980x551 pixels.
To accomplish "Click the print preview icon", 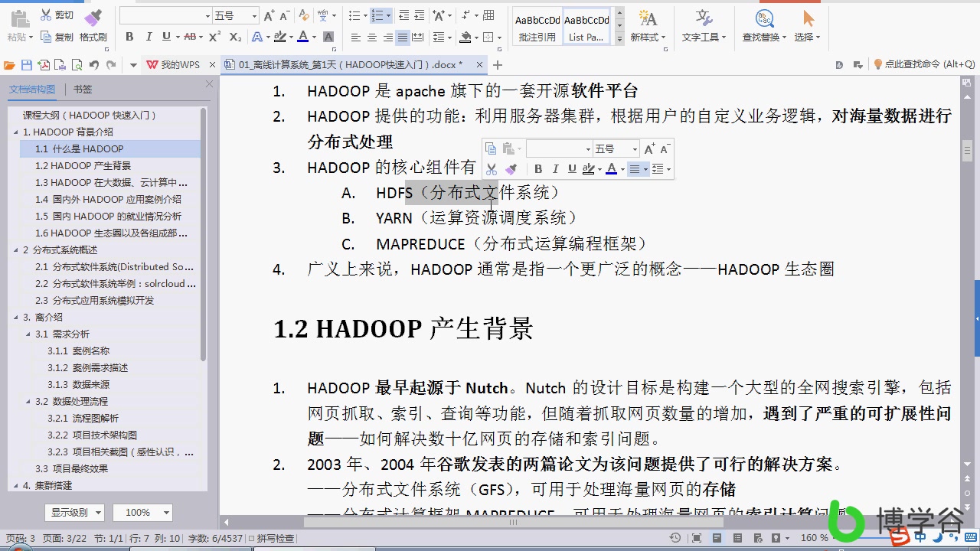I will [77, 65].
